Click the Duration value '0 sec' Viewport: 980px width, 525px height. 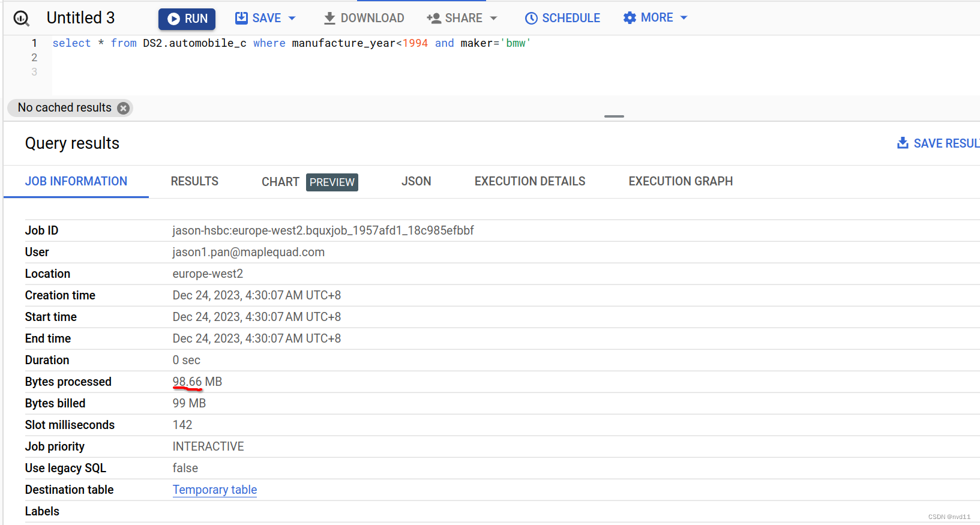[x=187, y=360]
